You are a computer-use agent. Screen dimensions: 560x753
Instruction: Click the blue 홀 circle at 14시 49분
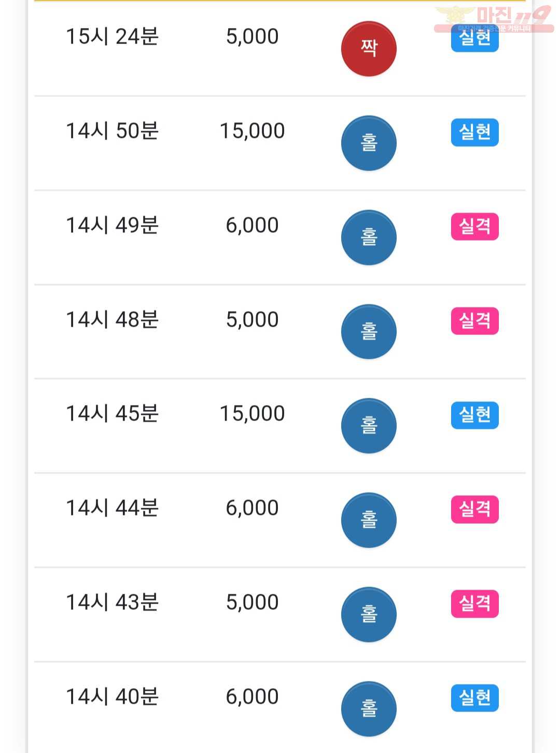369,238
